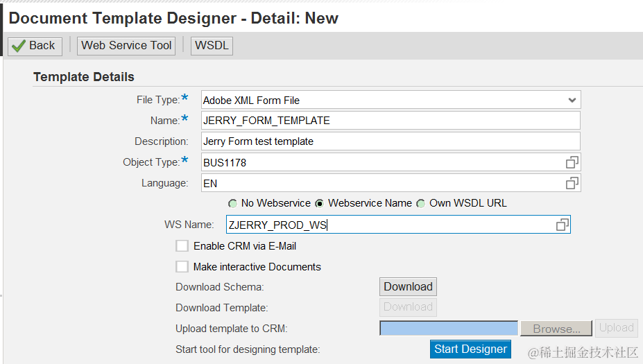This screenshot has width=643, height=364.
Task: Open the Web Service Tool
Action: click(126, 46)
